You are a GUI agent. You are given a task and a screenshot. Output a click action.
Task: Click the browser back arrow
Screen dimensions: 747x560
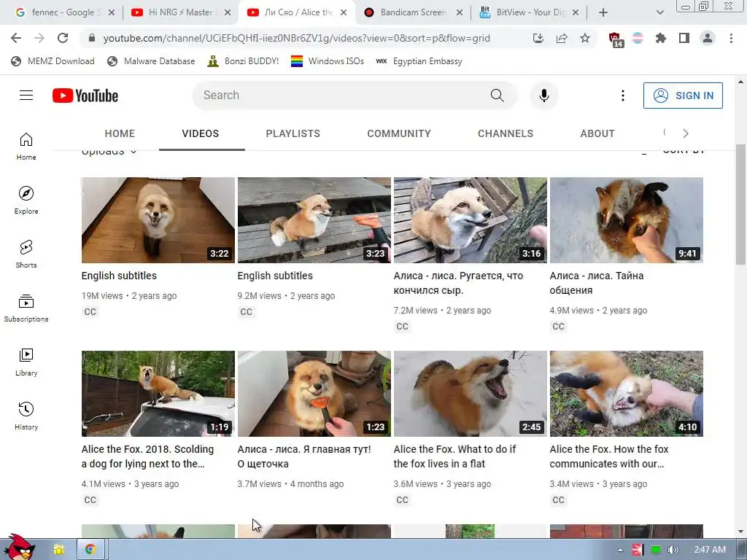tap(16, 38)
